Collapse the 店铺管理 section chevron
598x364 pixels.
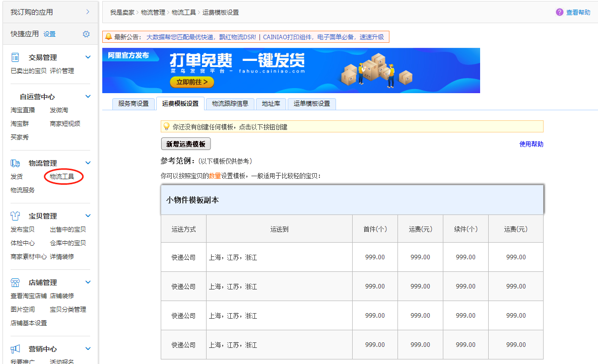click(x=88, y=282)
